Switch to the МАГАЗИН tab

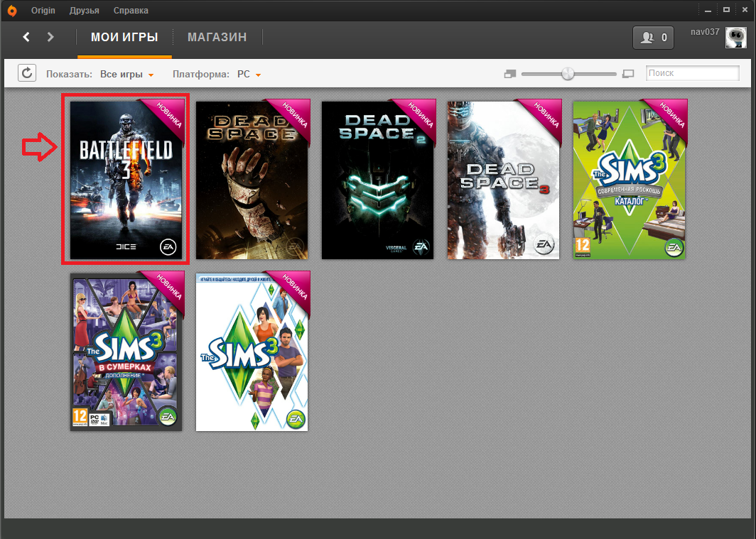pos(217,37)
